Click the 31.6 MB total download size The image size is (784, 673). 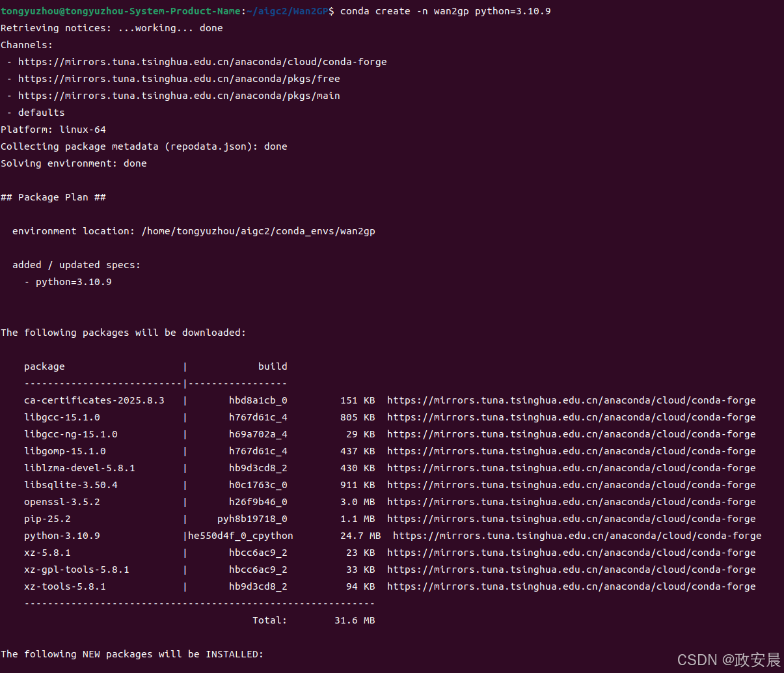[355, 620]
